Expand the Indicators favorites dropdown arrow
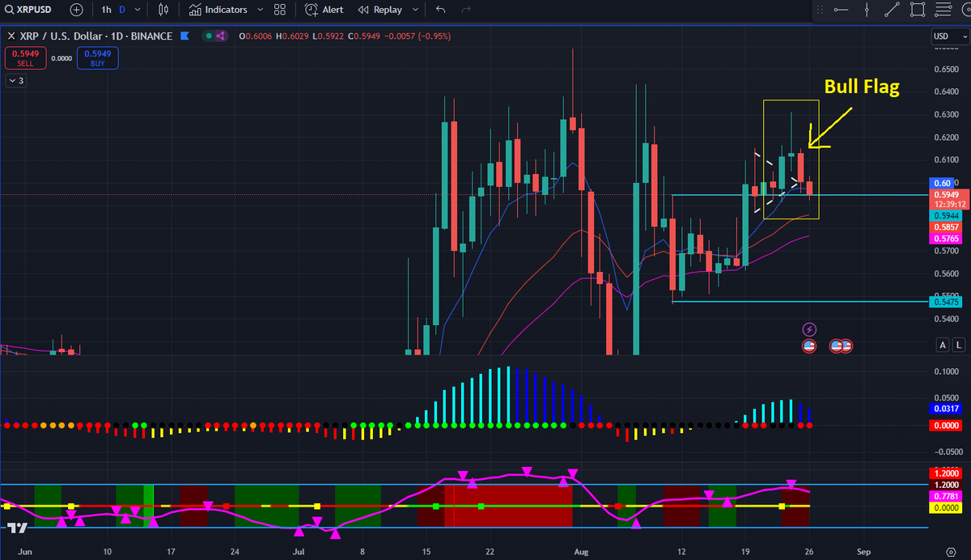Viewport: 971px width, 560px height. [x=260, y=10]
